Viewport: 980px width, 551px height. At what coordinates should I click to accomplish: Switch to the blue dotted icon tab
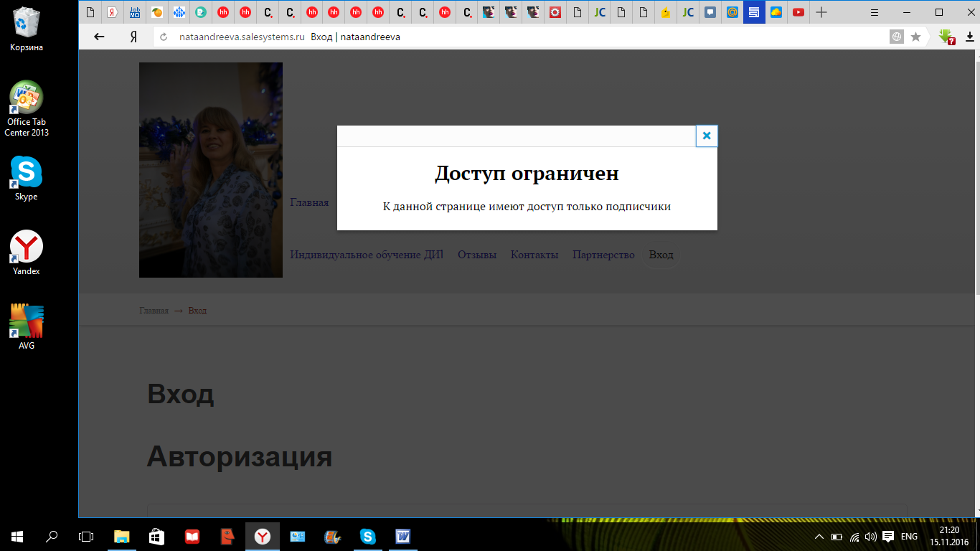(179, 12)
